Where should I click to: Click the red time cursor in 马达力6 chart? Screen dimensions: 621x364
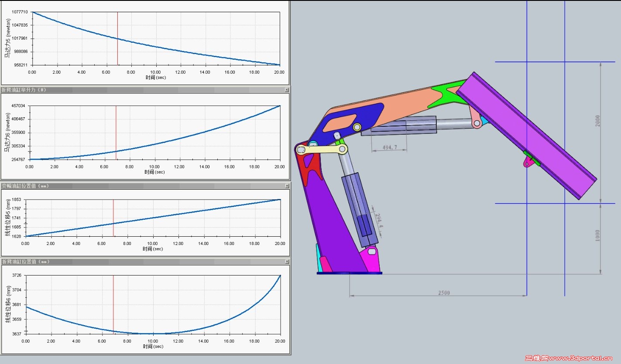tap(116, 133)
